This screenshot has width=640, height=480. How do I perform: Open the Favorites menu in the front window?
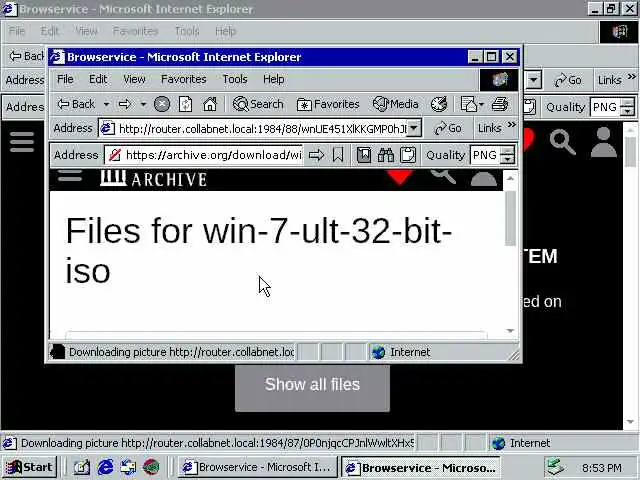click(x=184, y=79)
